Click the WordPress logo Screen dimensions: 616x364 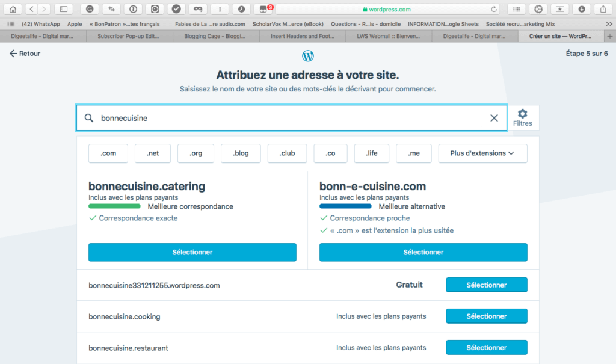pos(308,56)
